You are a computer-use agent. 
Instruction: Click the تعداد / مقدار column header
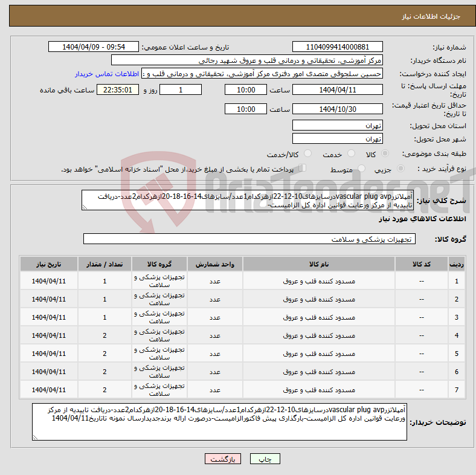pos(105,264)
